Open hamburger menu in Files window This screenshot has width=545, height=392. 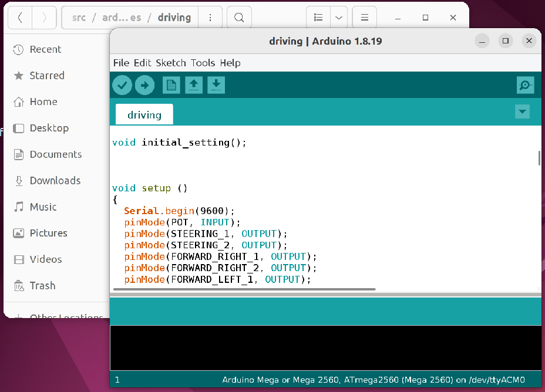[x=364, y=18]
